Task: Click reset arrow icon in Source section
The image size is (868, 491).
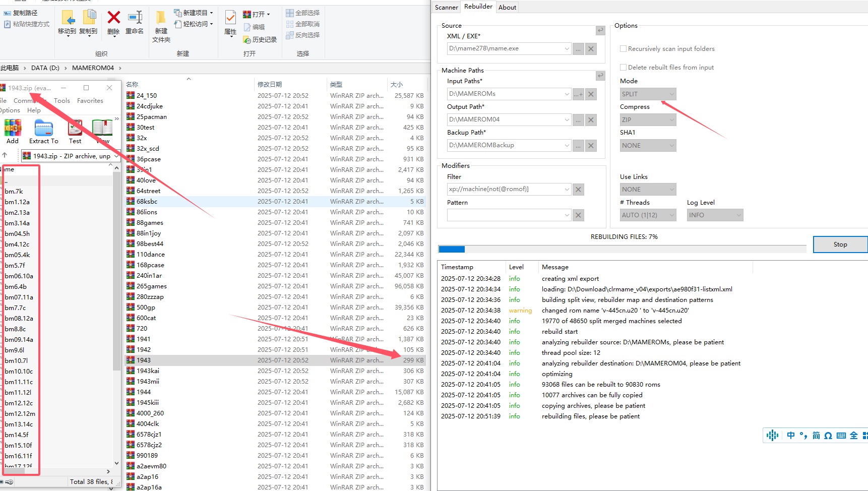Action: (x=600, y=30)
